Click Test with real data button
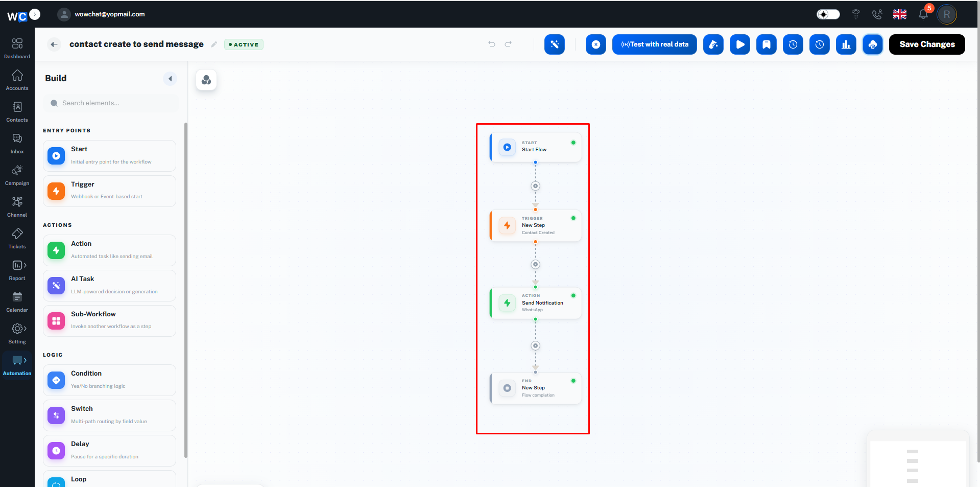This screenshot has width=980, height=487. pos(654,44)
